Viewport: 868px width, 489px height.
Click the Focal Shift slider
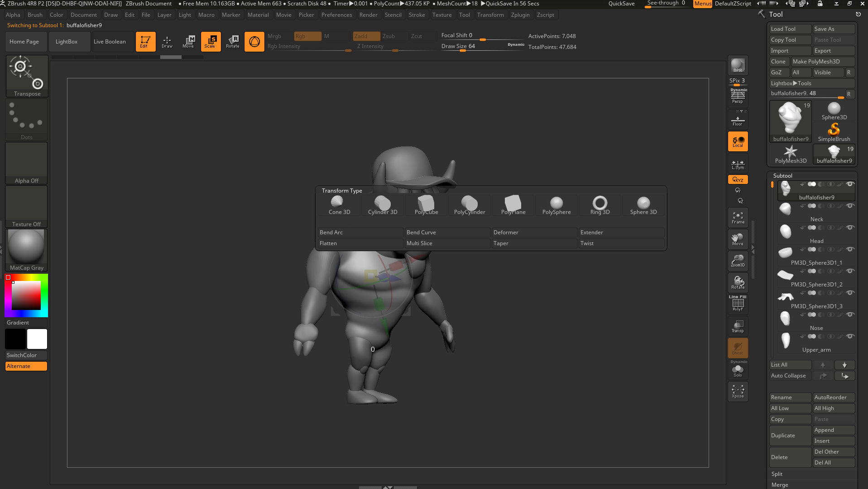click(483, 36)
